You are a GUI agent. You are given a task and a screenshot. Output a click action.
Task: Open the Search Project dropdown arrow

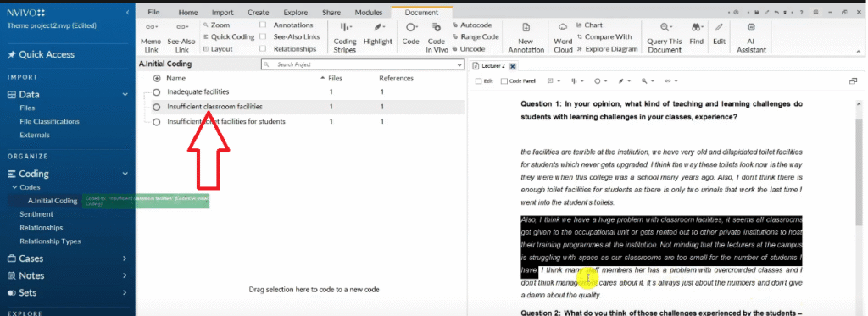[x=460, y=64]
